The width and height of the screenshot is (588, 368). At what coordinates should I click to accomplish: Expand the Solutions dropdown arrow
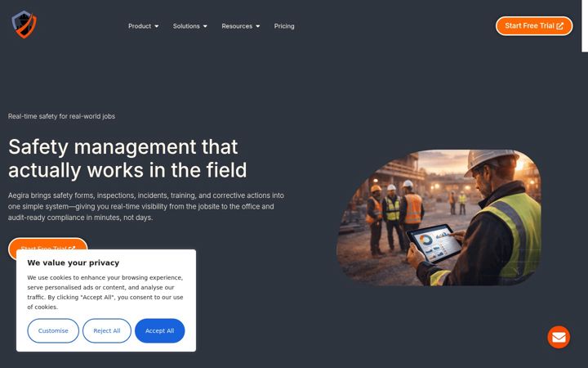coord(205,26)
